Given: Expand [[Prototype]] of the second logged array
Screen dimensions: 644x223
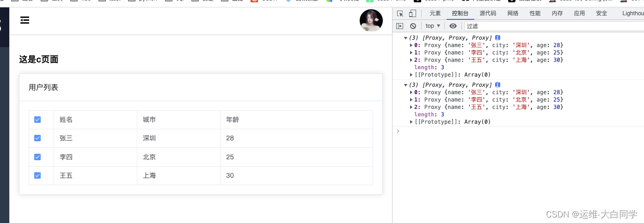Looking at the screenshot, I should [411, 122].
